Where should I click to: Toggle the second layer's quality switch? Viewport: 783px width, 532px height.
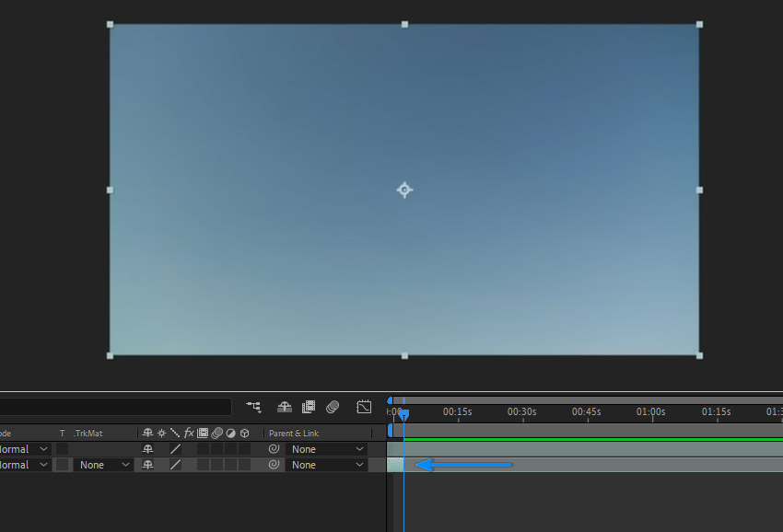[x=175, y=465]
